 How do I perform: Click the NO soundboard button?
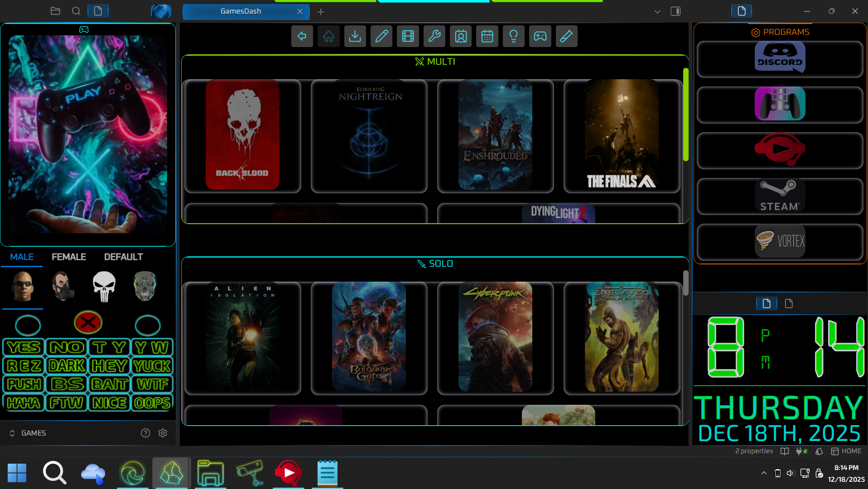(67, 348)
